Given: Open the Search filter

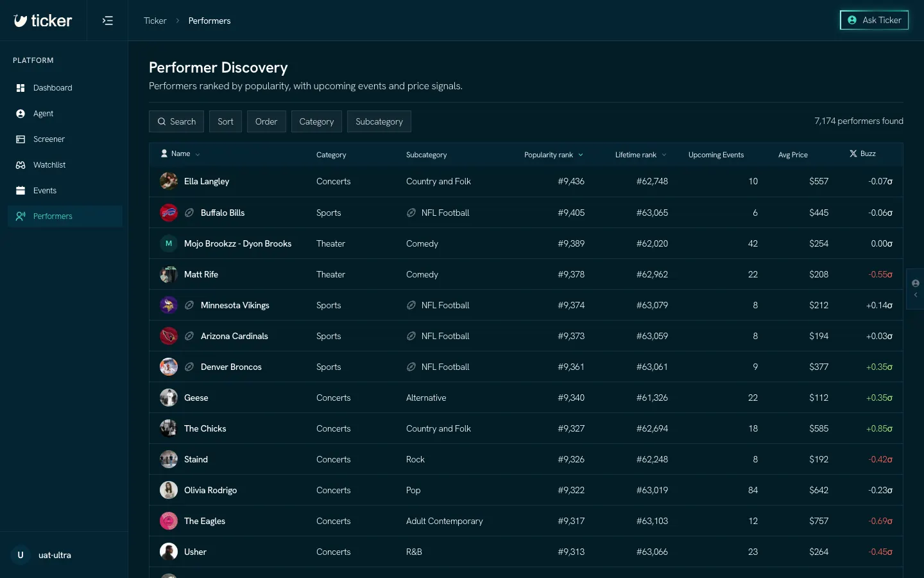Looking at the screenshot, I should point(176,121).
